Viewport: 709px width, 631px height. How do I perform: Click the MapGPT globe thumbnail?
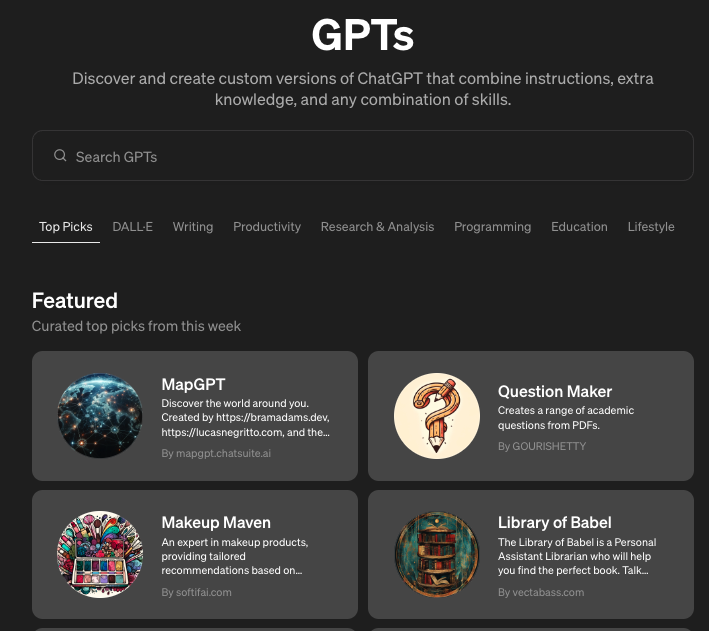tap(100, 415)
